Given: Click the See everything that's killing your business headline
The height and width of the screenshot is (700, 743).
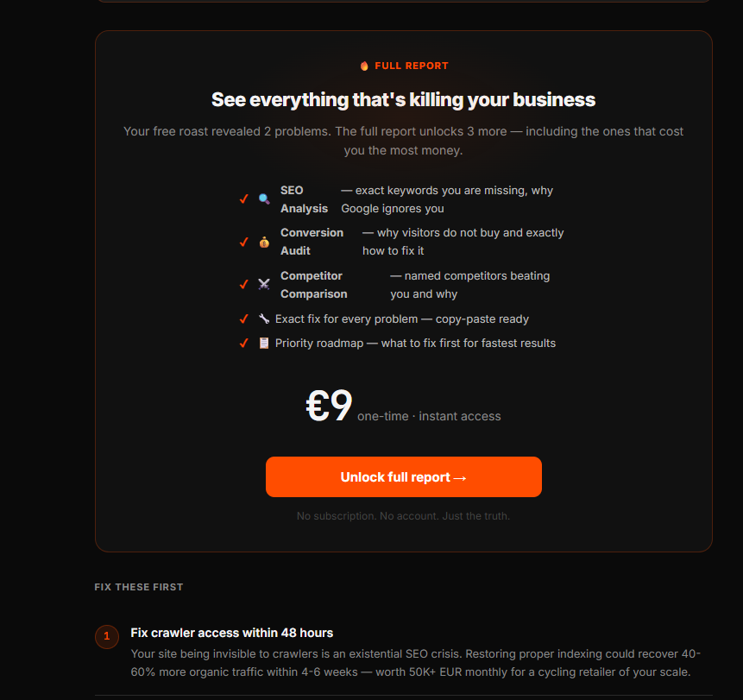Looking at the screenshot, I should coord(403,100).
